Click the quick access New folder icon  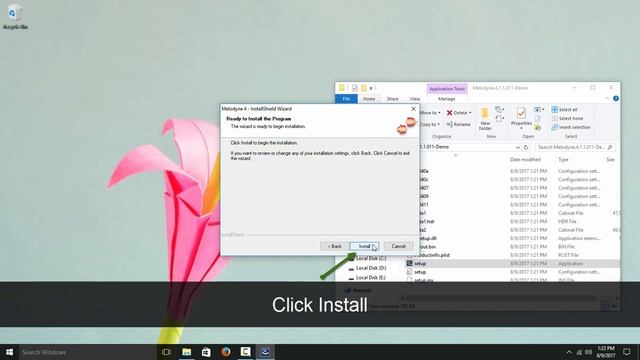coord(363,88)
